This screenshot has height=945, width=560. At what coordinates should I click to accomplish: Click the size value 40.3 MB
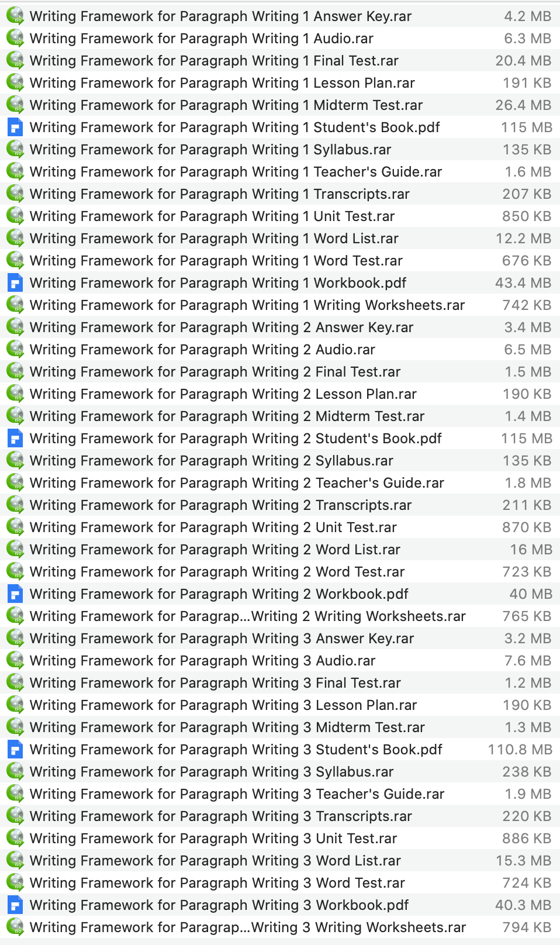[523, 905]
